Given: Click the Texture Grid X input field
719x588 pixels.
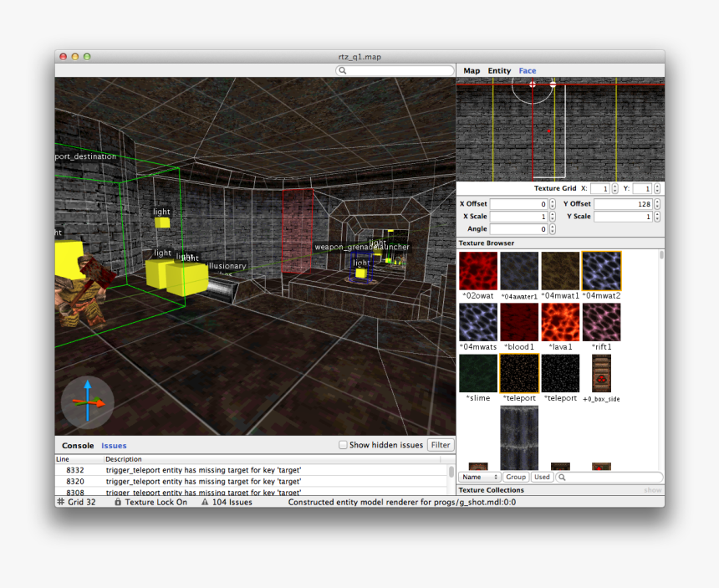Looking at the screenshot, I should click(x=600, y=188).
